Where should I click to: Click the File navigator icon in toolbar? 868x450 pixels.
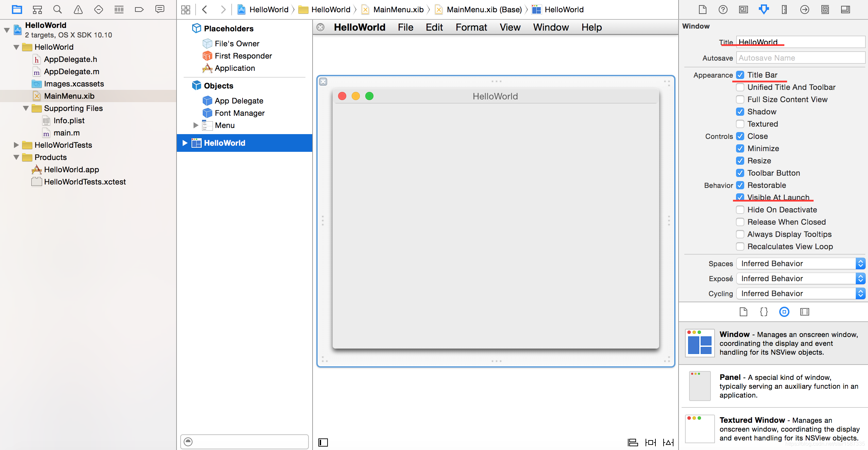[x=17, y=9]
